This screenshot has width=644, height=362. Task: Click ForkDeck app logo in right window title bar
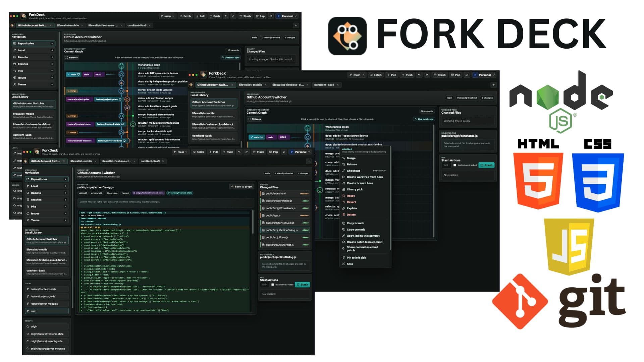pyautogui.click(x=204, y=75)
